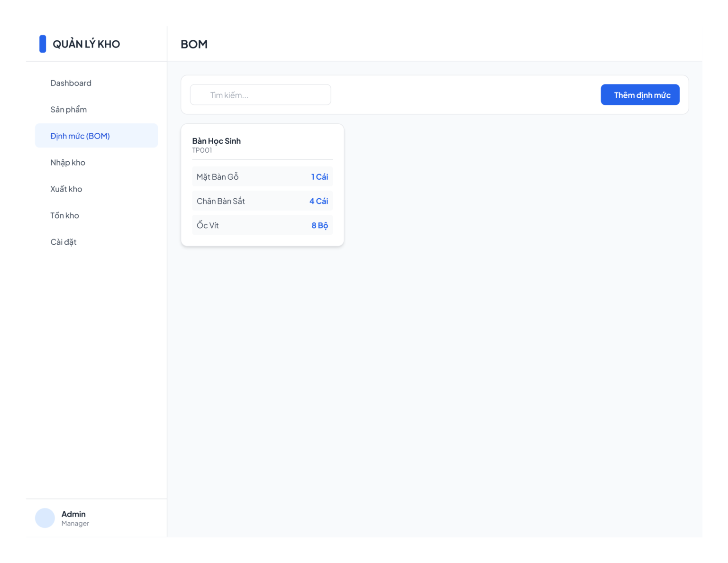
Task: Select the Ốc Vít material row
Action: pyautogui.click(x=262, y=225)
